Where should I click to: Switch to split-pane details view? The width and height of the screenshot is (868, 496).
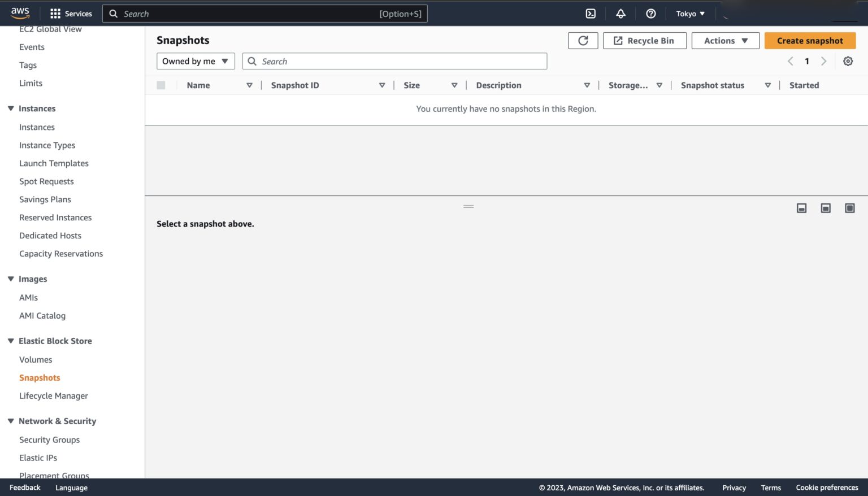pyautogui.click(x=825, y=207)
